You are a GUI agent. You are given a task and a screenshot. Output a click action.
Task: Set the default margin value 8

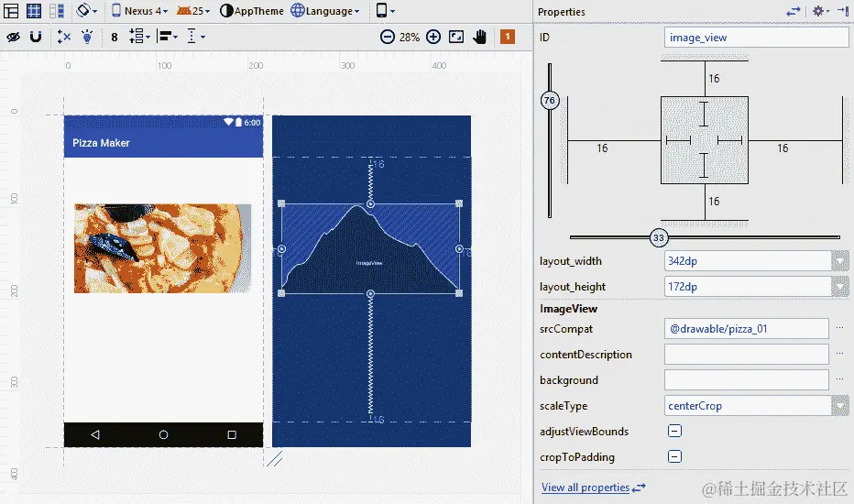point(115,37)
